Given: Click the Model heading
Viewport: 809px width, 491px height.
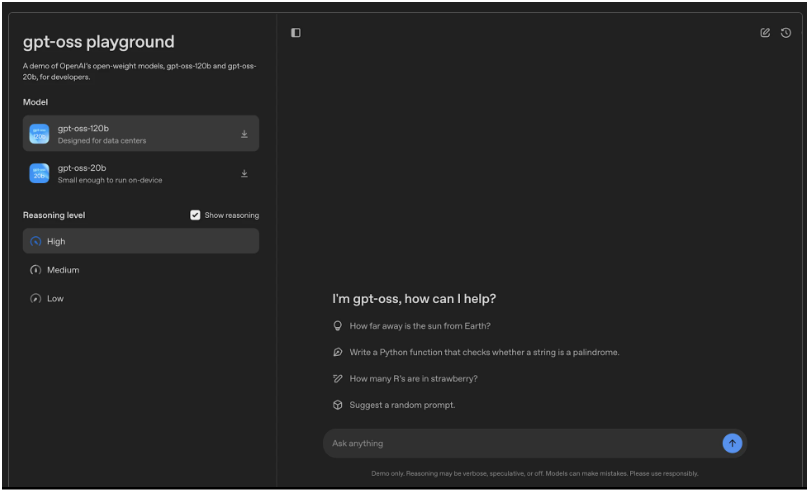Looking at the screenshot, I should point(35,102).
